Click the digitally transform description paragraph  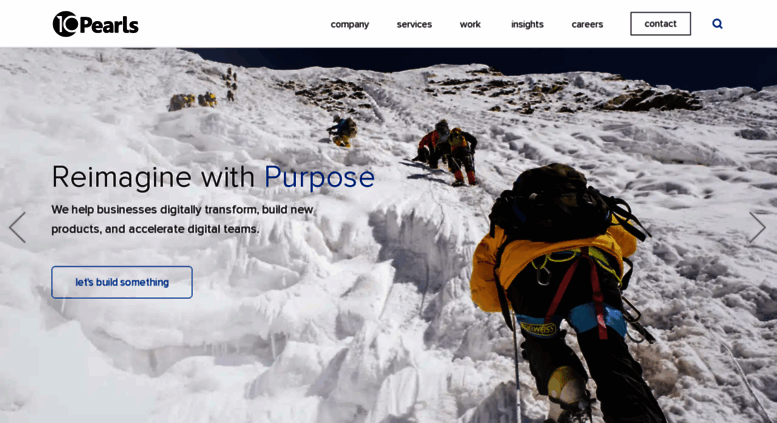click(182, 219)
